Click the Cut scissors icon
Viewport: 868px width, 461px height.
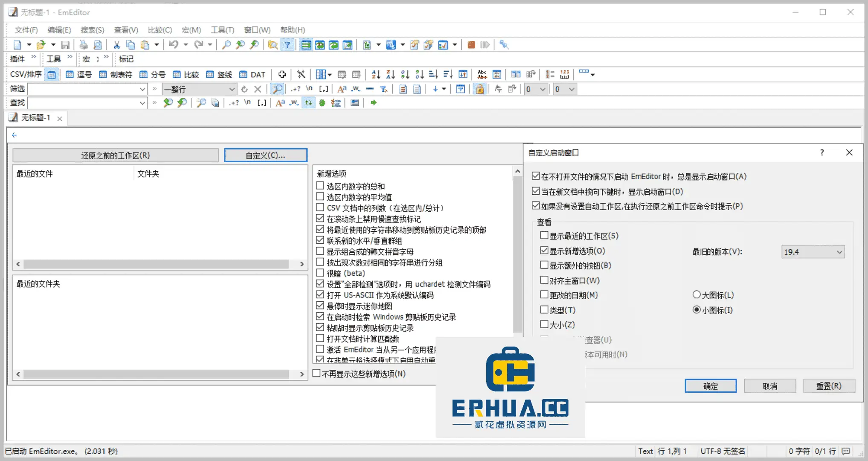(x=116, y=45)
